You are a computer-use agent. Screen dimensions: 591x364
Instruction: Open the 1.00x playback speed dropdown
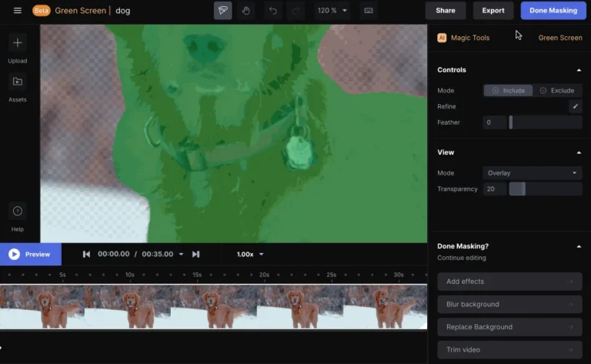point(250,254)
